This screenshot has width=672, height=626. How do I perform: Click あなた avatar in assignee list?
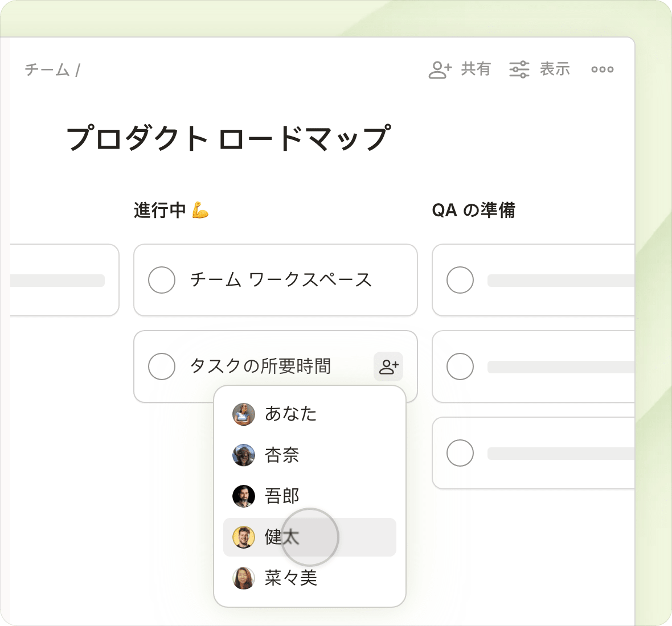[x=244, y=414]
